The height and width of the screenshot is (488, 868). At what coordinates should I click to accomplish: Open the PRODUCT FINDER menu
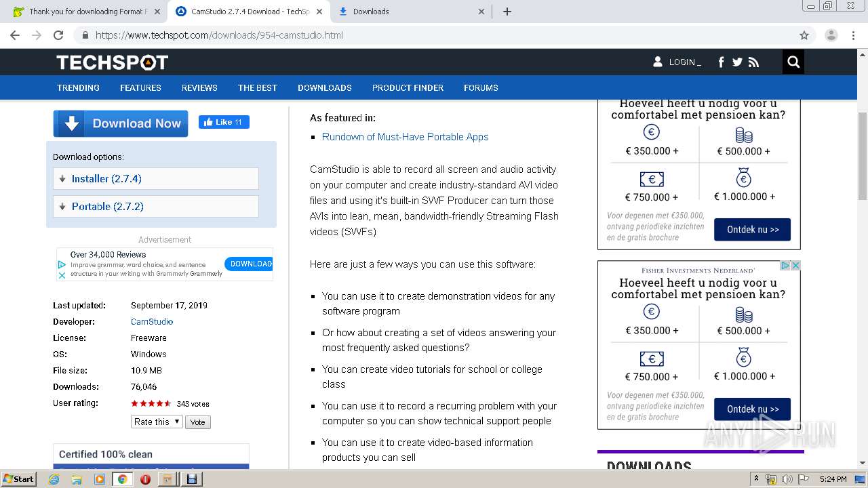408,87
